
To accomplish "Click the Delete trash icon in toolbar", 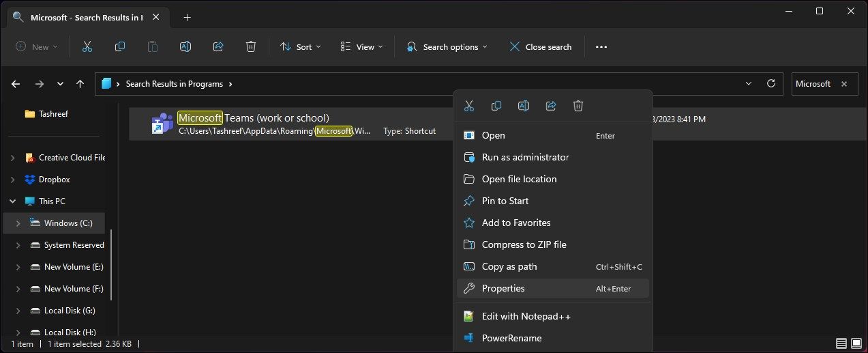I will (251, 46).
